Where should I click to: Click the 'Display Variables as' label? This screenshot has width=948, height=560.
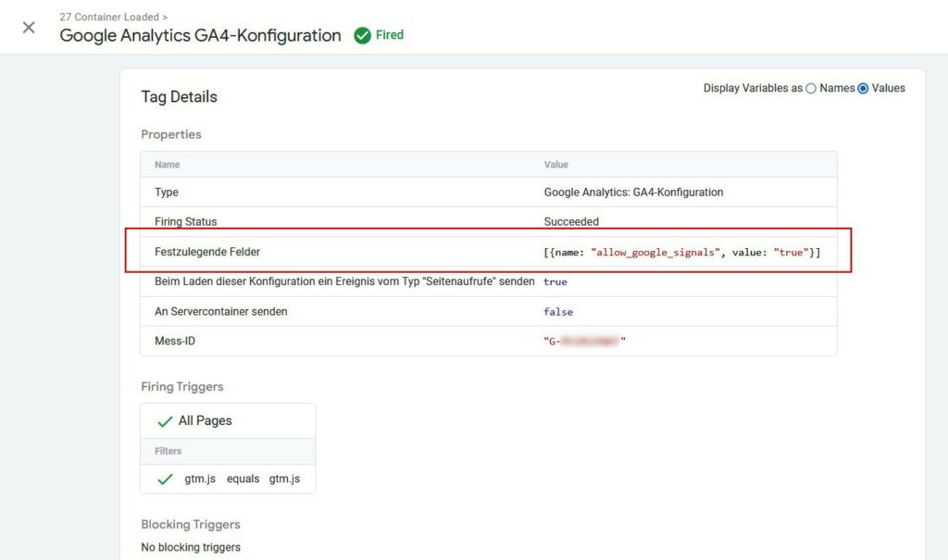click(x=753, y=88)
